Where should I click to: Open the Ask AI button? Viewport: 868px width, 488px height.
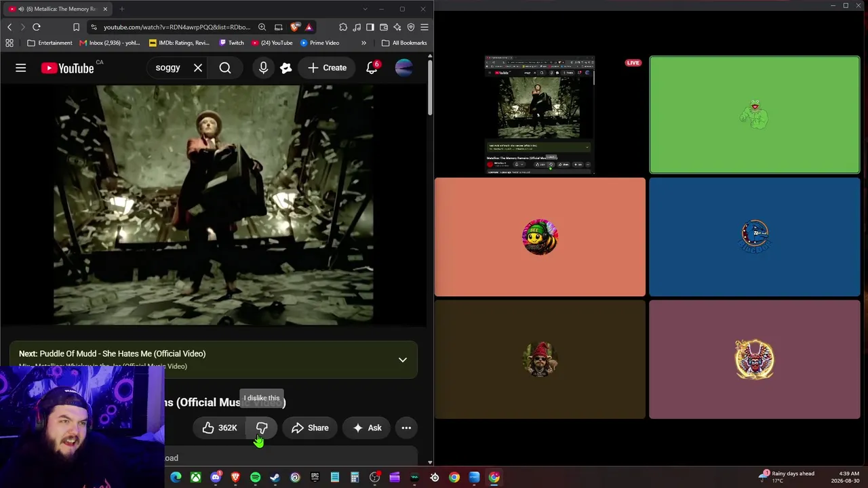[367, 428]
